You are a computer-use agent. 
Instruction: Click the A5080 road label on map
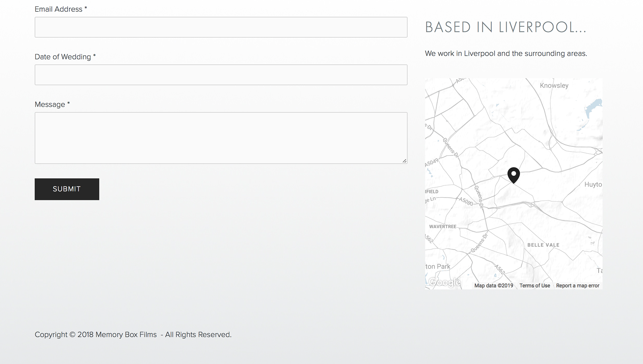(466, 201)
